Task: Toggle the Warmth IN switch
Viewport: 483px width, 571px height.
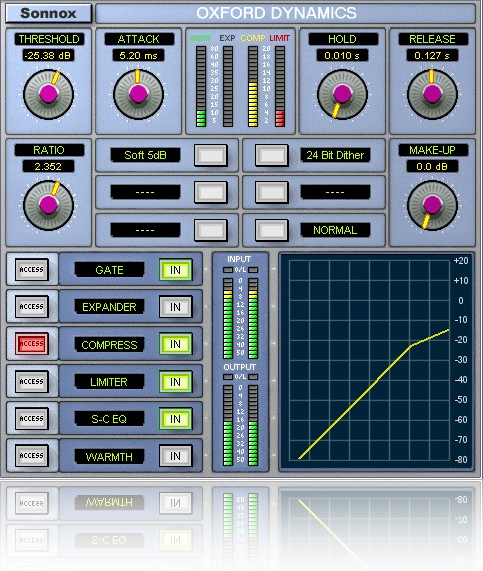Action: coord(176,456)
